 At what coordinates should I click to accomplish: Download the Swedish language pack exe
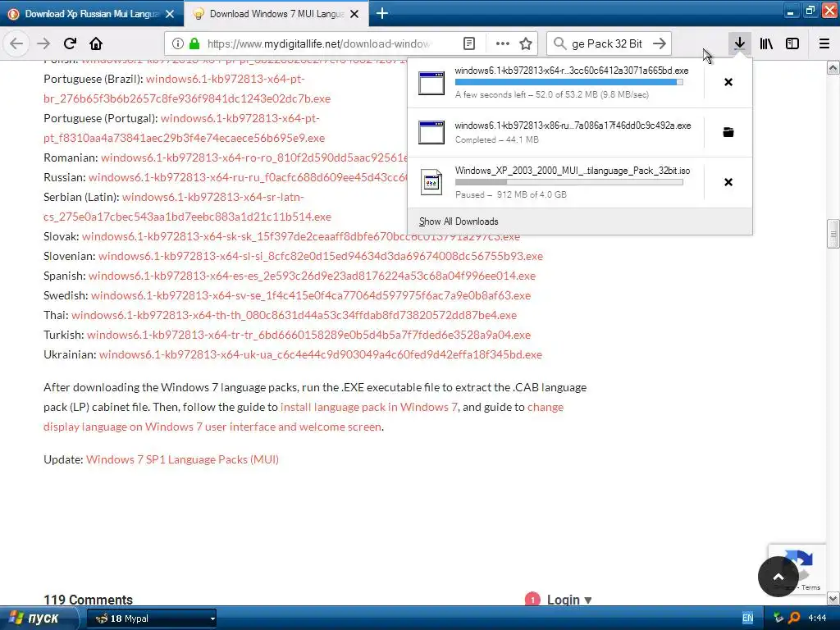point(311,295)
